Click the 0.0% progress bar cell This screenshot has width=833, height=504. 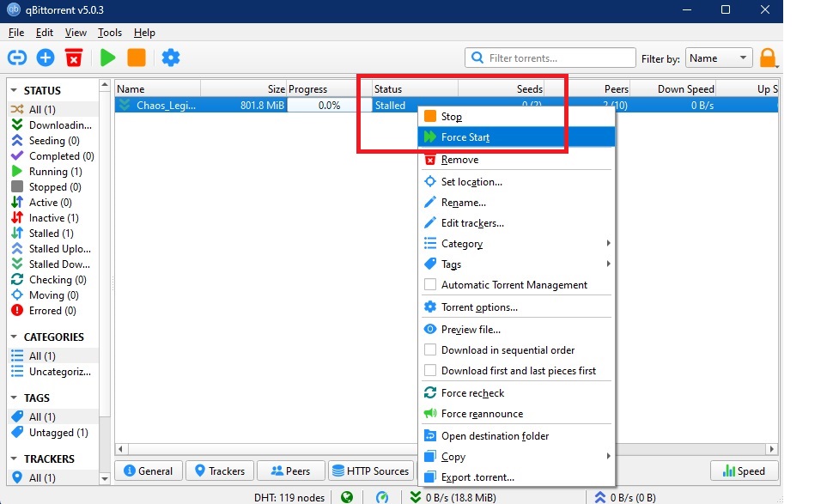(x=330, y=105)
